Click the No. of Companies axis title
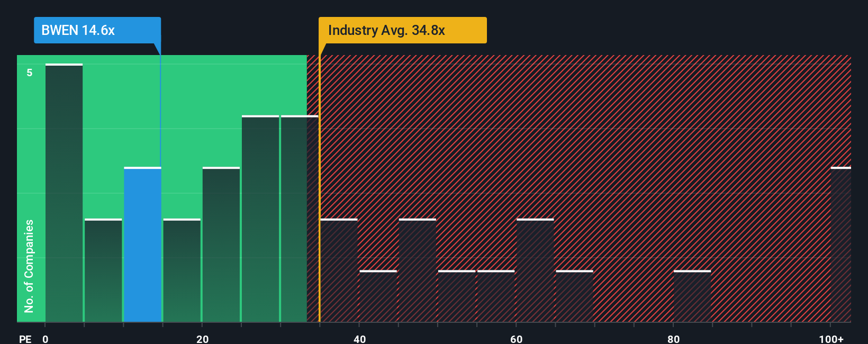Screen dimensions: 868x344 click(29, 266)
